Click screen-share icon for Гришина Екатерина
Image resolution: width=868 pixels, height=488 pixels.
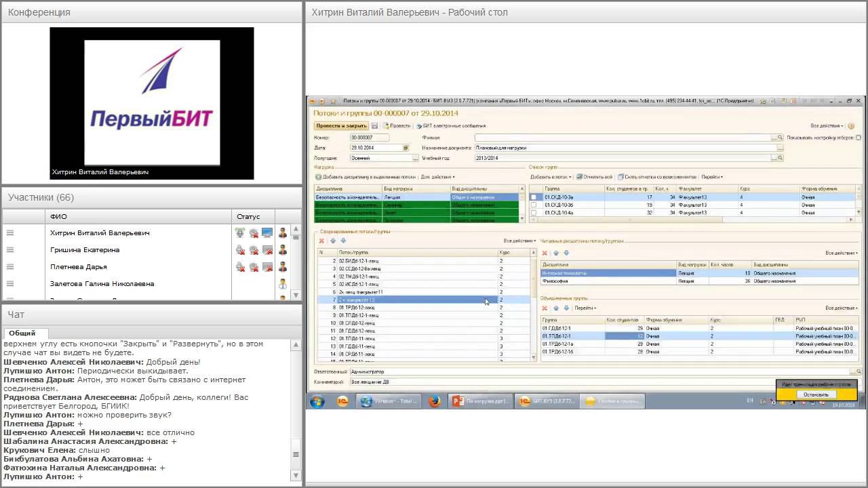(x=267, y=250)
